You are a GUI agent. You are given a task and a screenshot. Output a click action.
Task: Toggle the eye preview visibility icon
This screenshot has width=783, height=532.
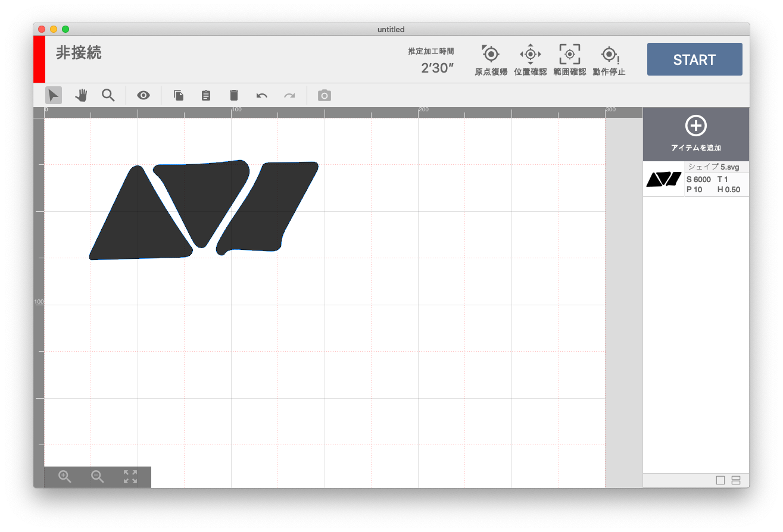pos(144,95)
